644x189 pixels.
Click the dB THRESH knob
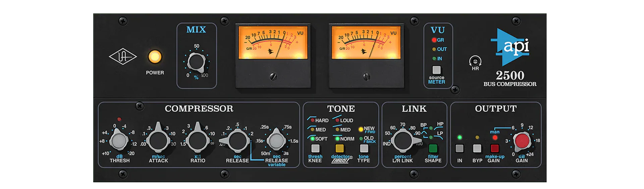point(119,140)
